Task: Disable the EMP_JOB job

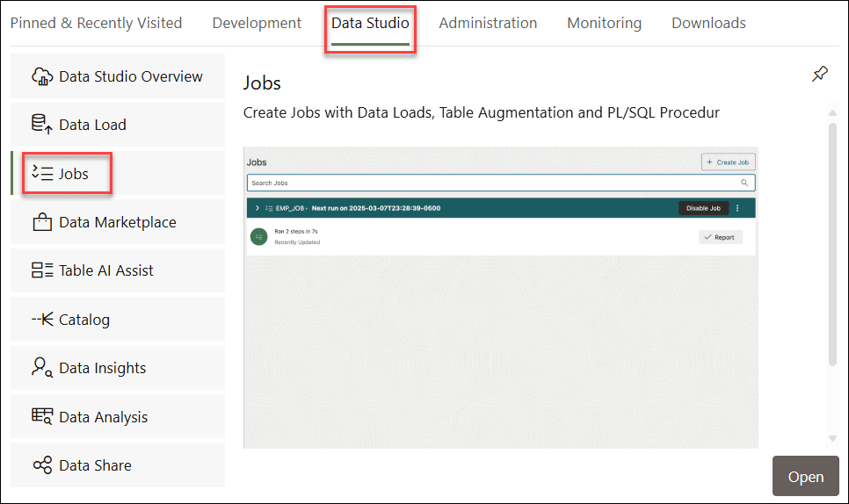Action: click(x=703, y=208)
